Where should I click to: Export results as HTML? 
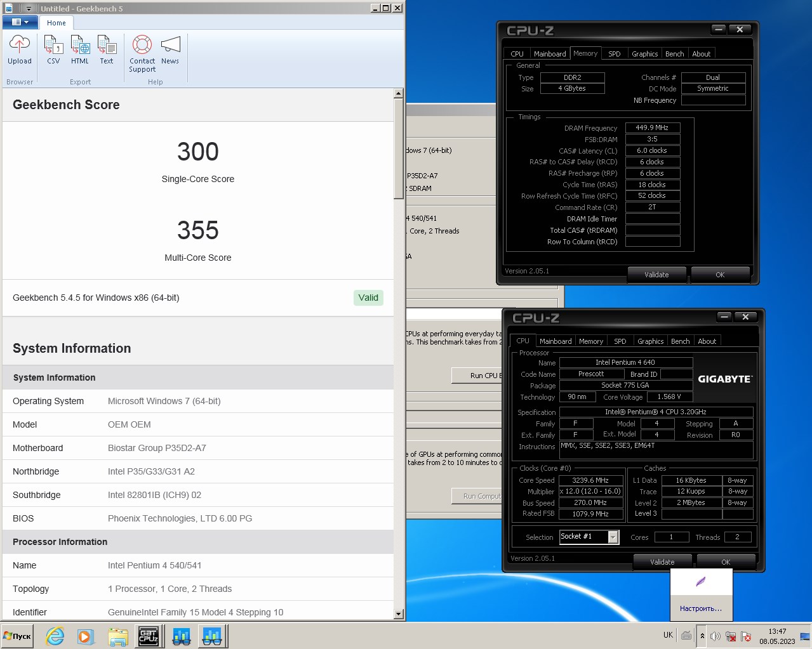tap(80, 50)
